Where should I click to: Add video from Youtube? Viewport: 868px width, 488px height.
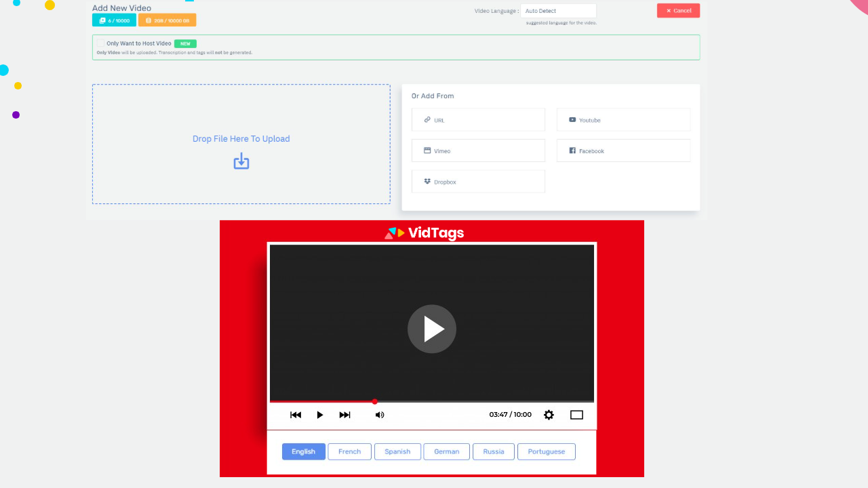pyautogui.click(x=623, y=120)
